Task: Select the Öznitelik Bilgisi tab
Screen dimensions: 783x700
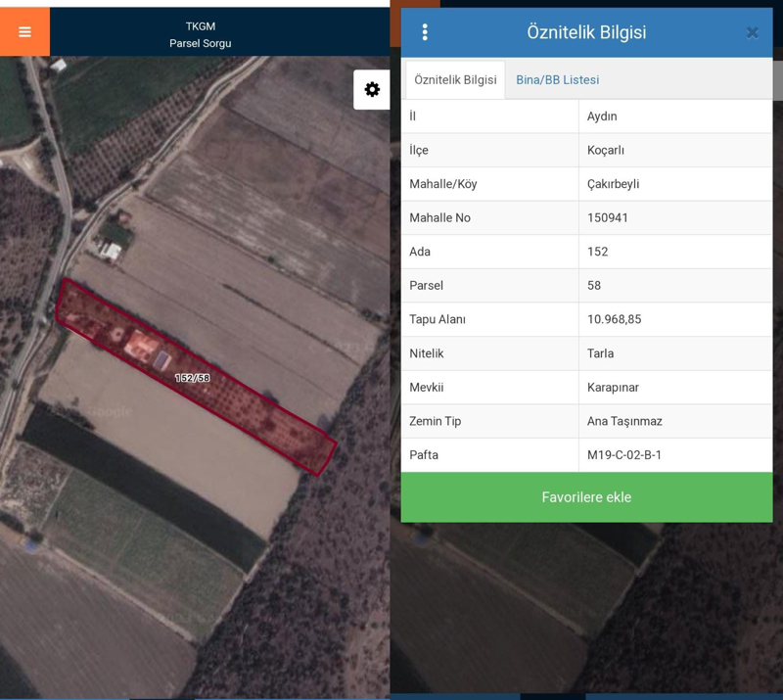Action: coord(455,80)
